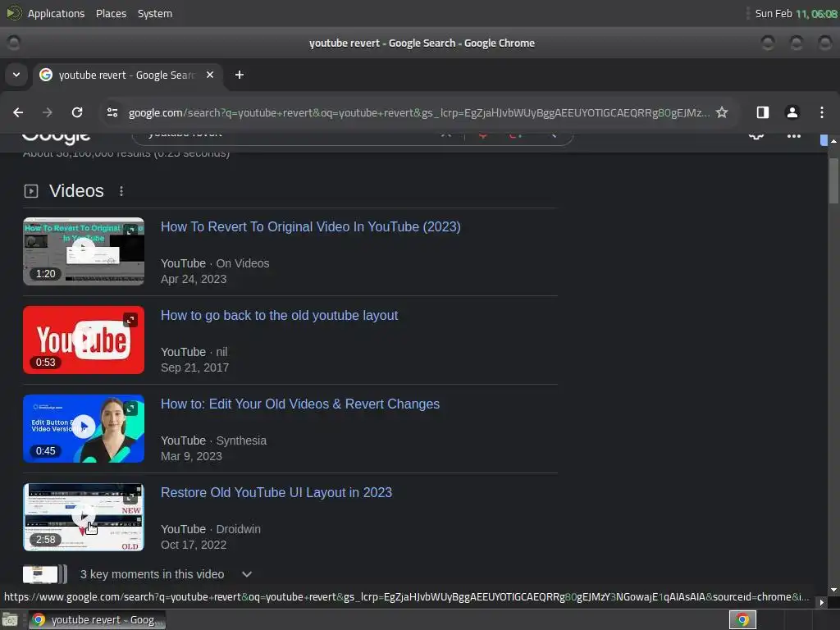Click the Videos section play icon
The width and height of the screenshot is (840, 630).
[x=31, y=191]
